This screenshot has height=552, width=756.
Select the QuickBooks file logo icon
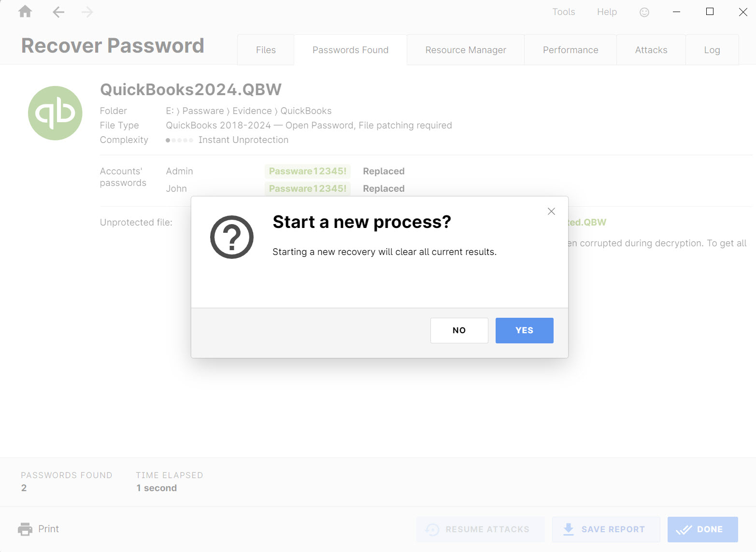coord(55,113)
